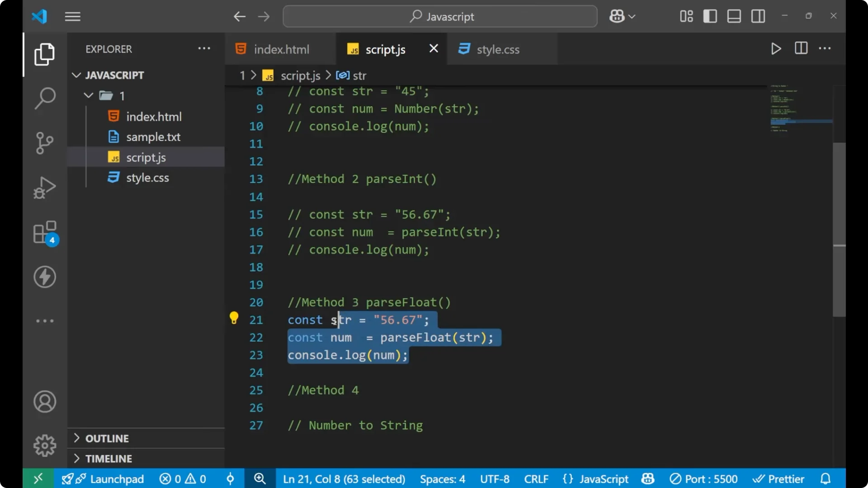Screen dimensions: 868x488
Task: Open the Manage settings gear
Action: click(44, 445)
